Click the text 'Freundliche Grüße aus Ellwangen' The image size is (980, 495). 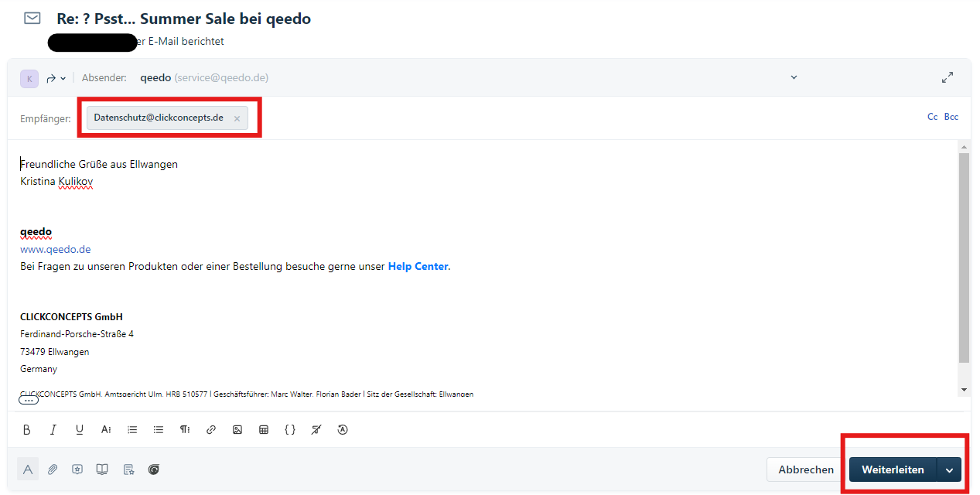[99, 164]
